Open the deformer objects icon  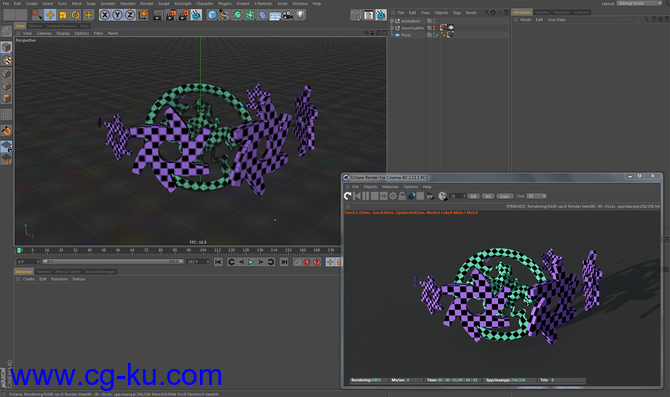[x=262, y=15]
